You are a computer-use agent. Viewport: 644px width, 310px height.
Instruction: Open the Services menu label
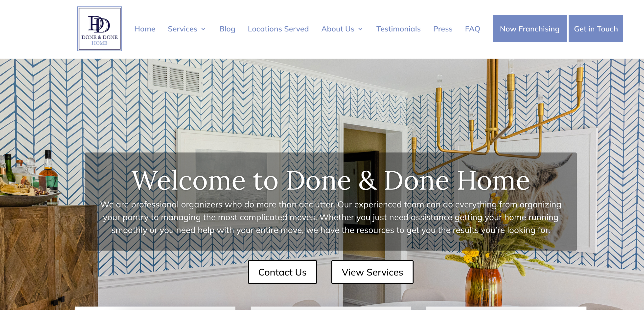point(182,29)
